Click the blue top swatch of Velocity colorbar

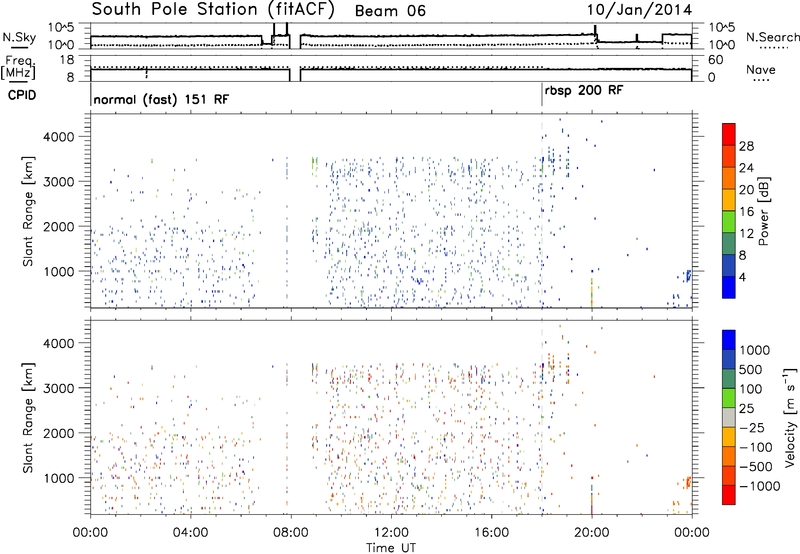pyautogui.click(x=729, y=340)
